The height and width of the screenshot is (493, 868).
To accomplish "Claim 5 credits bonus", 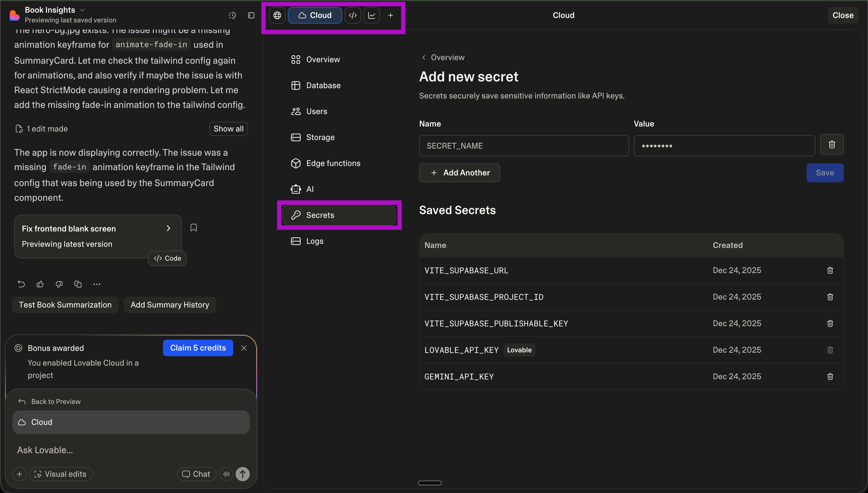I will point(198,348).
